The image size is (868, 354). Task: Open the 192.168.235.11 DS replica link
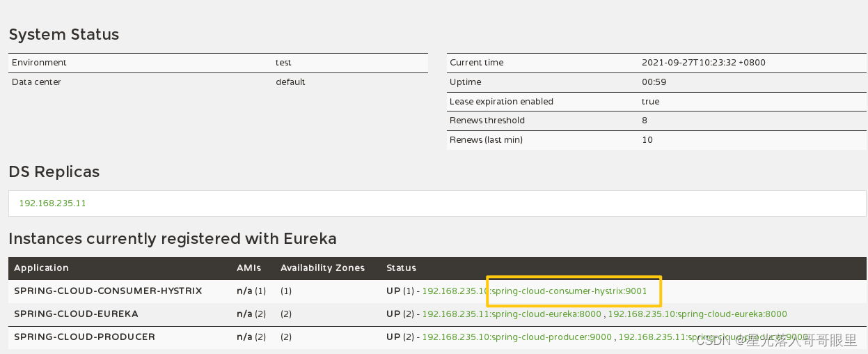click(52, 203)
